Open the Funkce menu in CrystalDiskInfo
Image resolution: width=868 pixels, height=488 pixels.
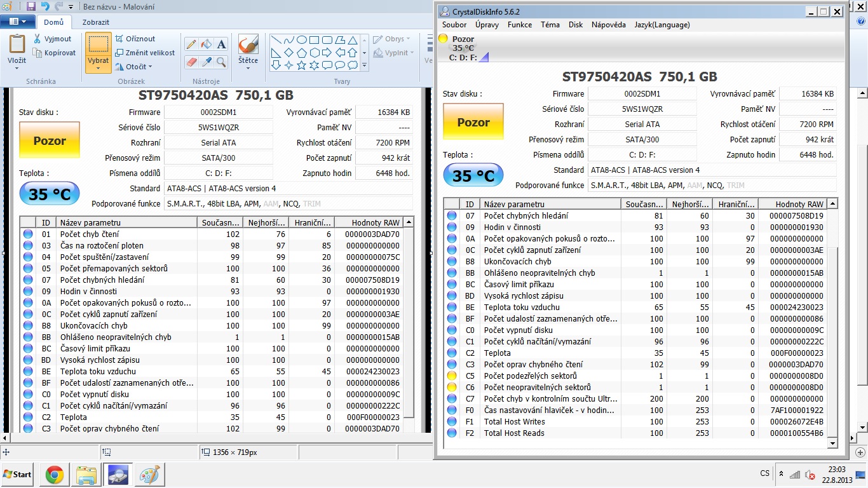520,25
